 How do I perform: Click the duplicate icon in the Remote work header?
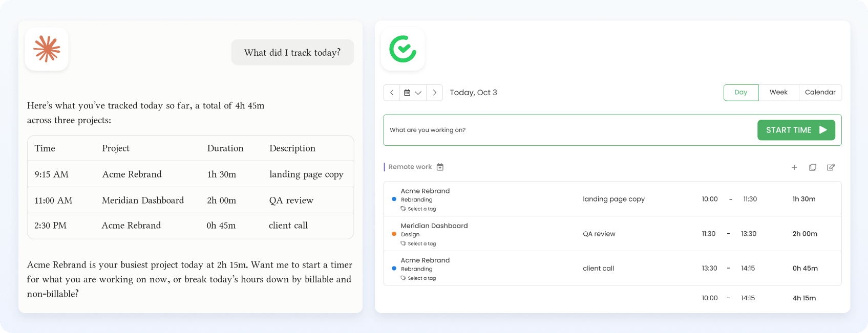point(813,167)
